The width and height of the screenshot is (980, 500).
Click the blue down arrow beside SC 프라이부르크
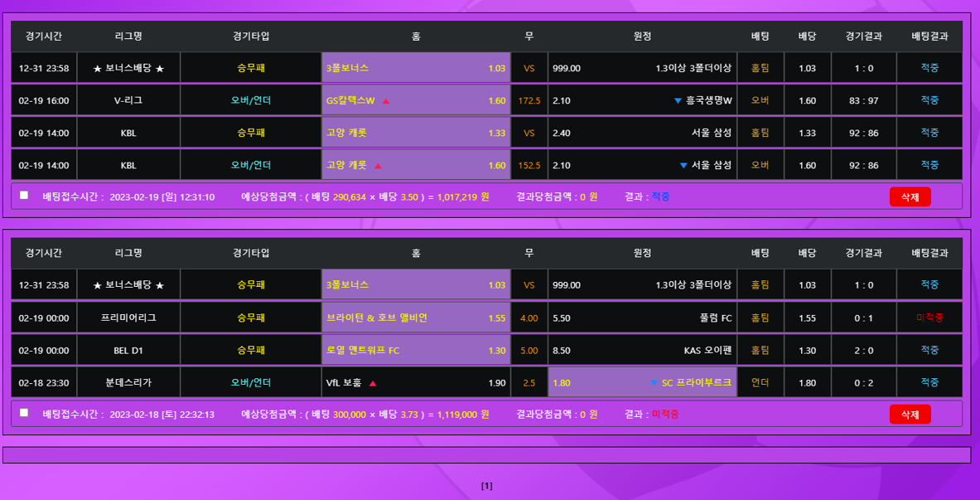coord(654,383)
